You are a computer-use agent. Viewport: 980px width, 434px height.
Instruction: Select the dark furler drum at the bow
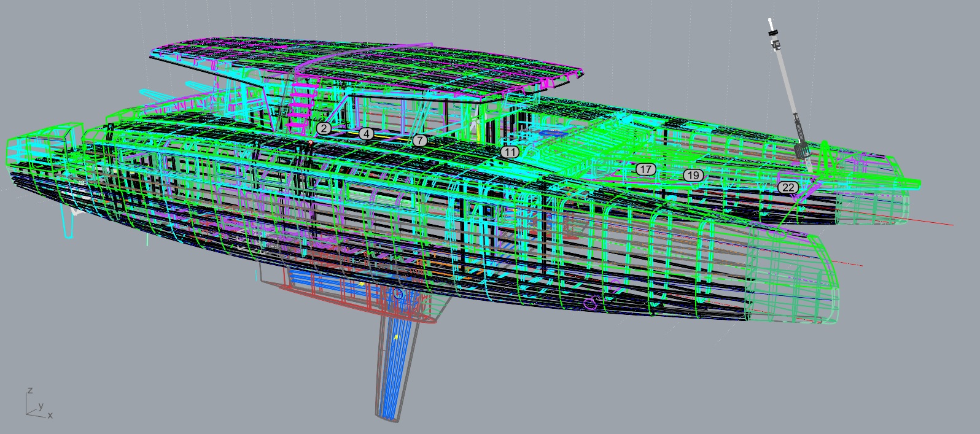(x=801, y=150)
